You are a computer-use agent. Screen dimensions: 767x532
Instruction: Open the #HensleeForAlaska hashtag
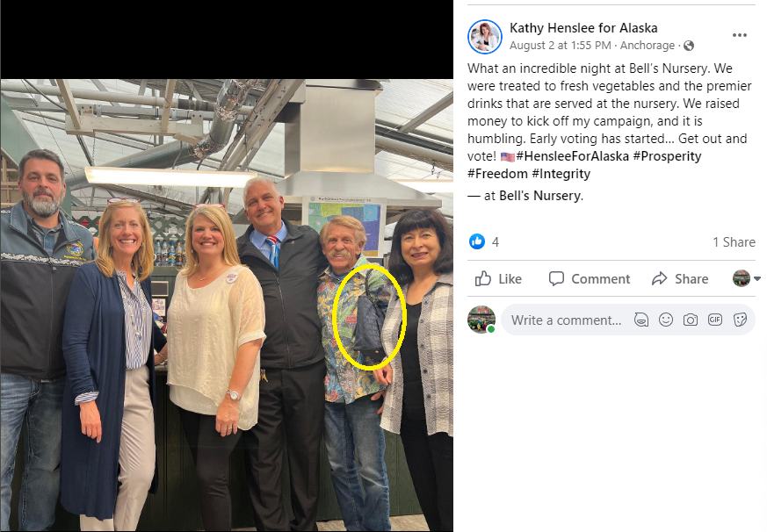coord(572,156)
